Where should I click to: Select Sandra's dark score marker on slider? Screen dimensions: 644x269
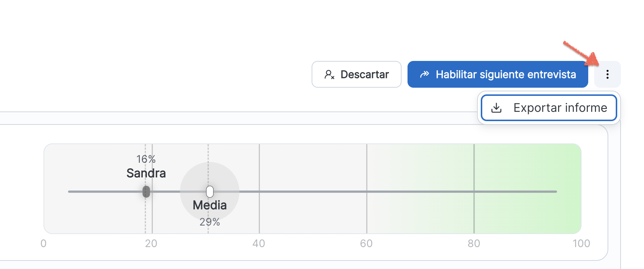tap(146, 192)
